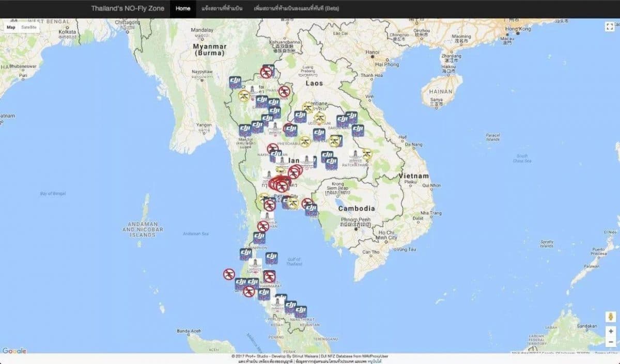Viewport: 620px width, 364px height.
Task: Open the yellow drone marker near Phetchabun
Action: click(305, 141)
